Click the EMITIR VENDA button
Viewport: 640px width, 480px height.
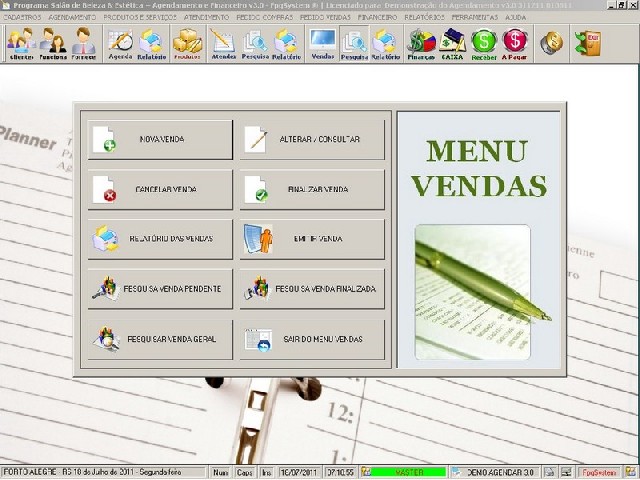coord(312,239)
